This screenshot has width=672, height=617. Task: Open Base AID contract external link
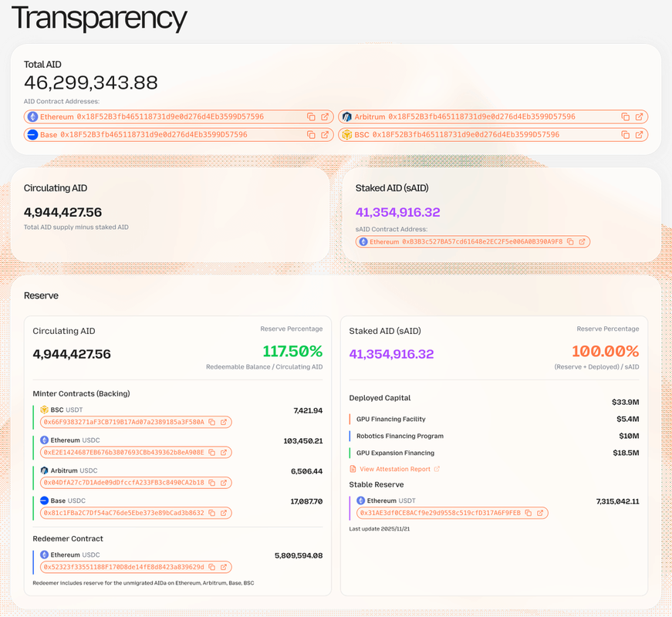click(325, 135)
